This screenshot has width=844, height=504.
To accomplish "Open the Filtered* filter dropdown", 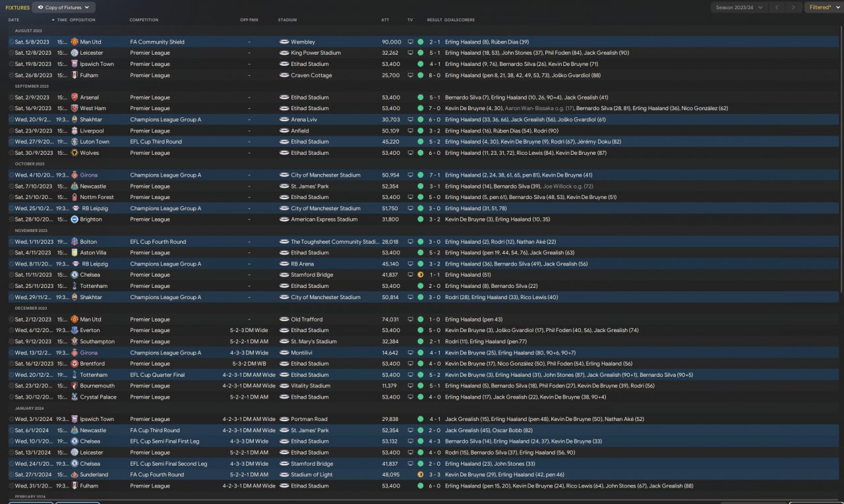I will (x=823, y=7).
